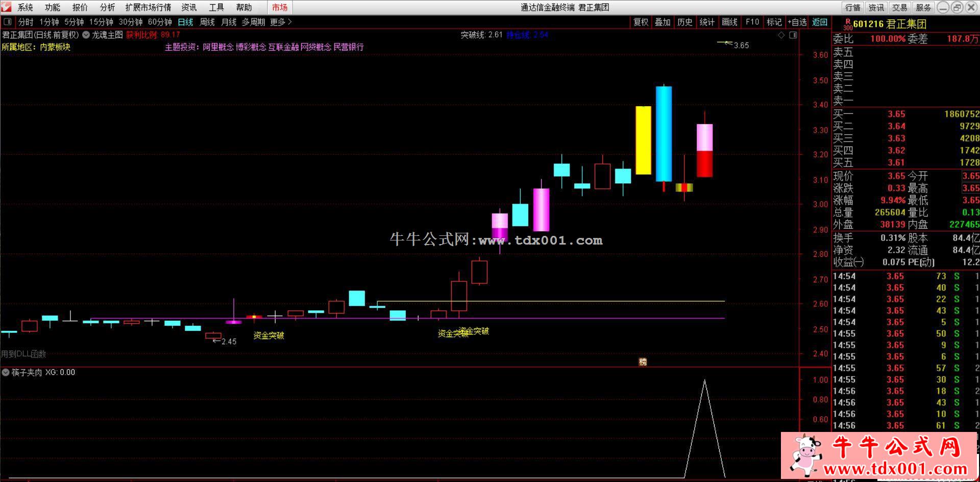Open the 系统 menu
The width and height of the screenshot is (980, 482).
coord(25,7)
